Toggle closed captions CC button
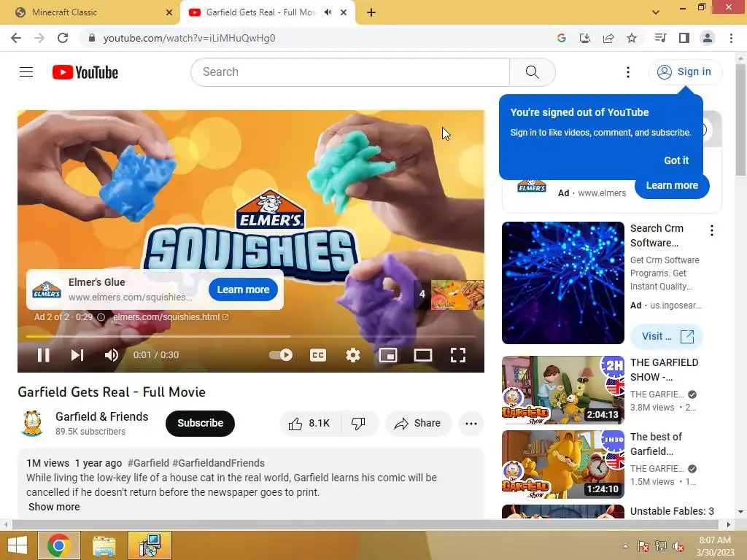Screen dimensions: 747x560 318,355
